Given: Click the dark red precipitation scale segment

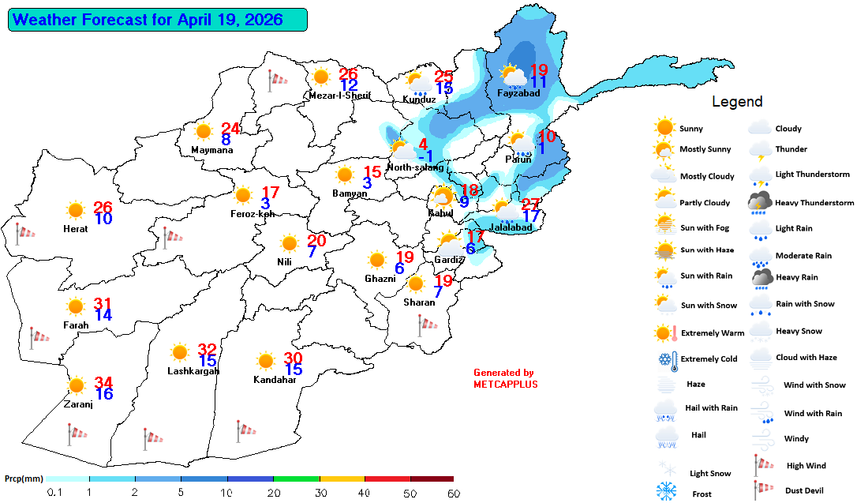Looking at the screenshot, I should point(432,479).
